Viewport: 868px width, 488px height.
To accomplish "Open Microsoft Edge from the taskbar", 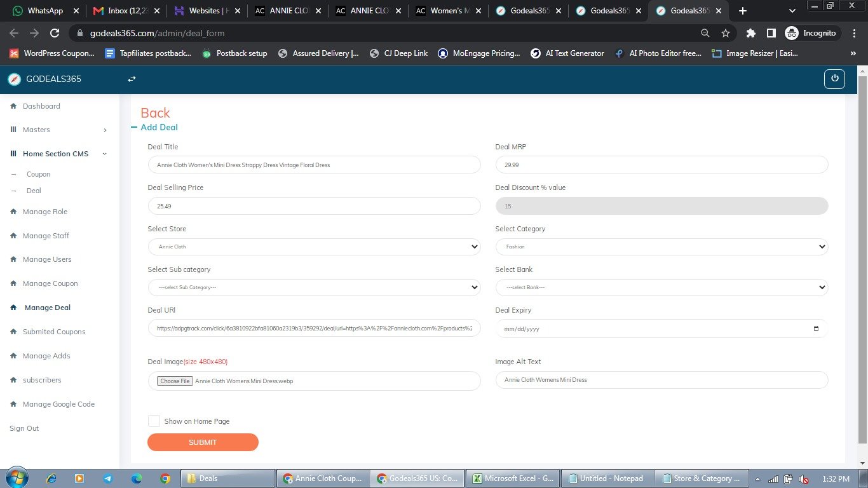I will point(137,478).
